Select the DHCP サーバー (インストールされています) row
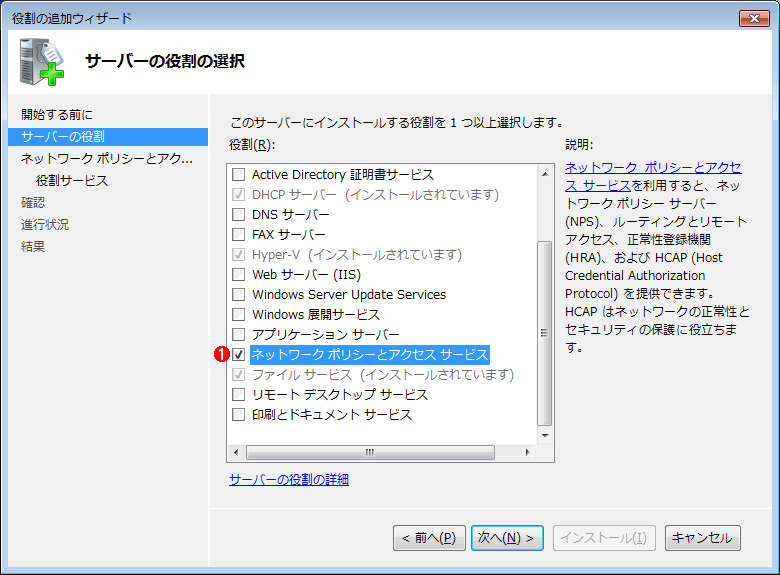 tap(375, 194)
